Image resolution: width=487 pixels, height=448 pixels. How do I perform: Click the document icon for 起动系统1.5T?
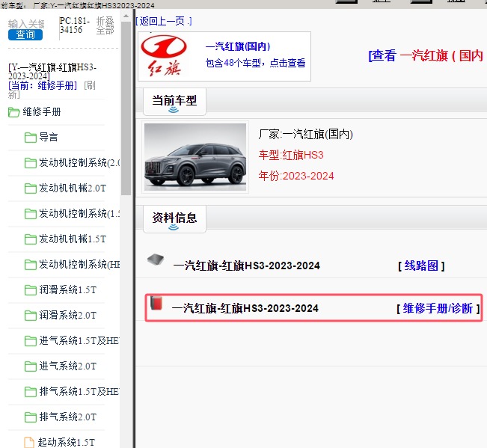29,443
